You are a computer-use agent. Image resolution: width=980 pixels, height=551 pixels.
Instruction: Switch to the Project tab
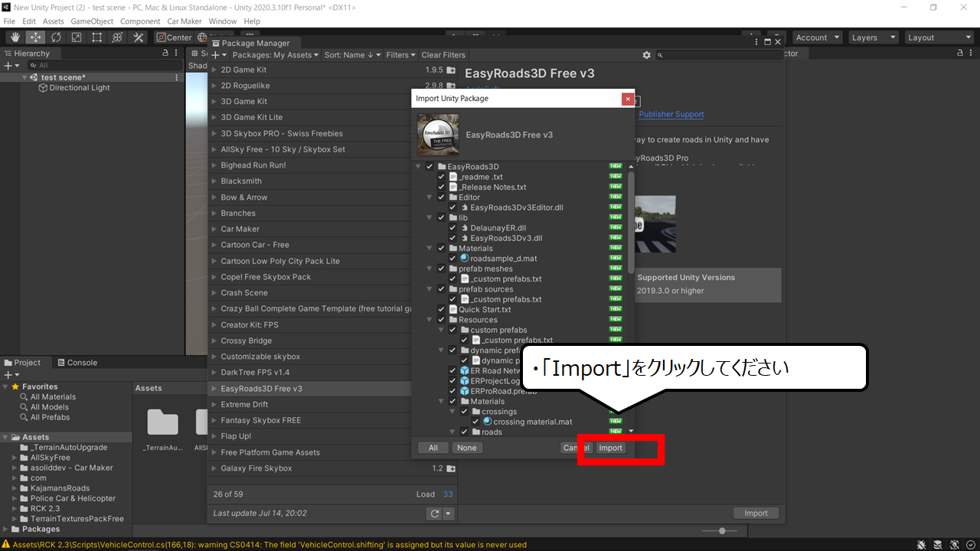click(x=21, y=363)
